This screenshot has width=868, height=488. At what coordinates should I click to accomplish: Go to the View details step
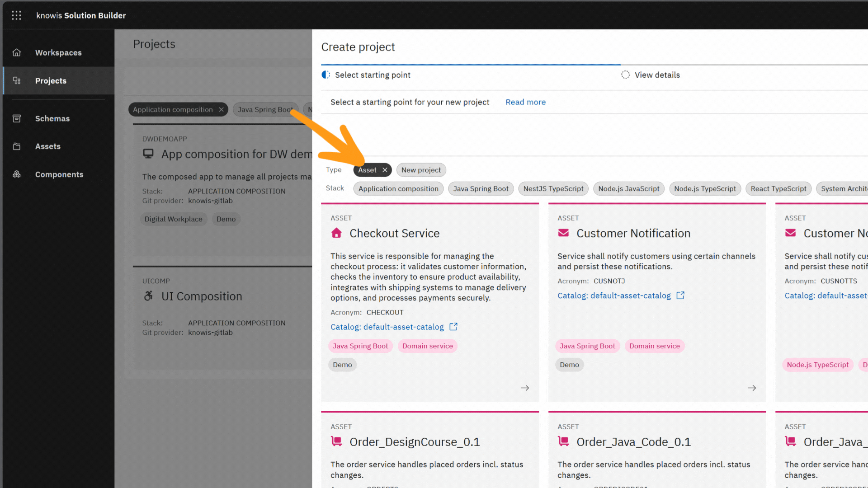(x=656, y=75)
